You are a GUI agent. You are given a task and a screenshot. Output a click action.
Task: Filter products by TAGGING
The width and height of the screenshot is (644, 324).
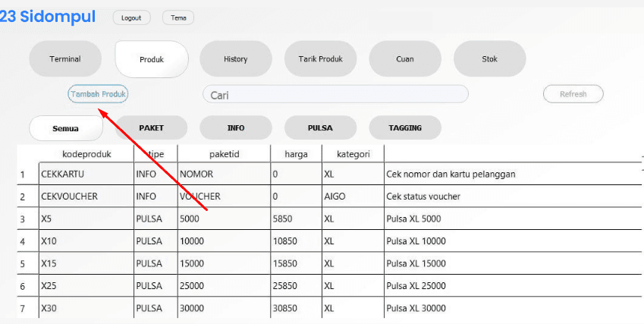pos(405,127)
